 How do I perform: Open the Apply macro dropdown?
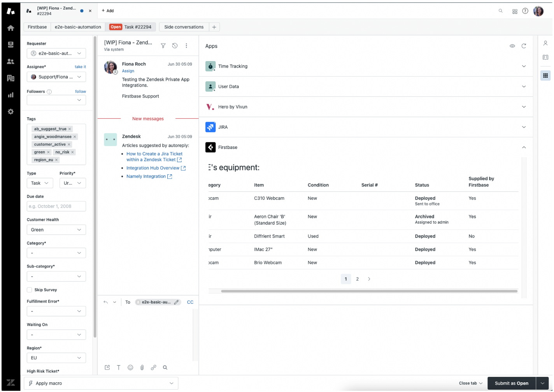[x=101, y=383]
